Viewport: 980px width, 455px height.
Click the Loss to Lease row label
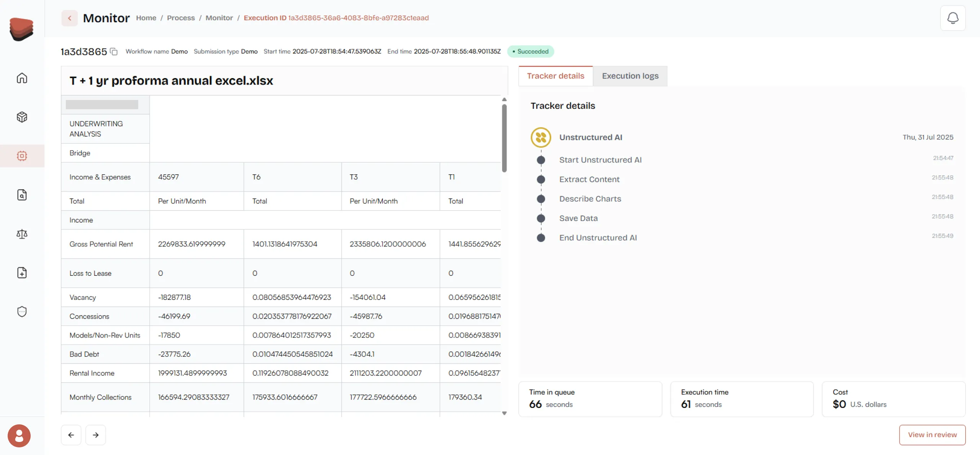pos(90,273)
